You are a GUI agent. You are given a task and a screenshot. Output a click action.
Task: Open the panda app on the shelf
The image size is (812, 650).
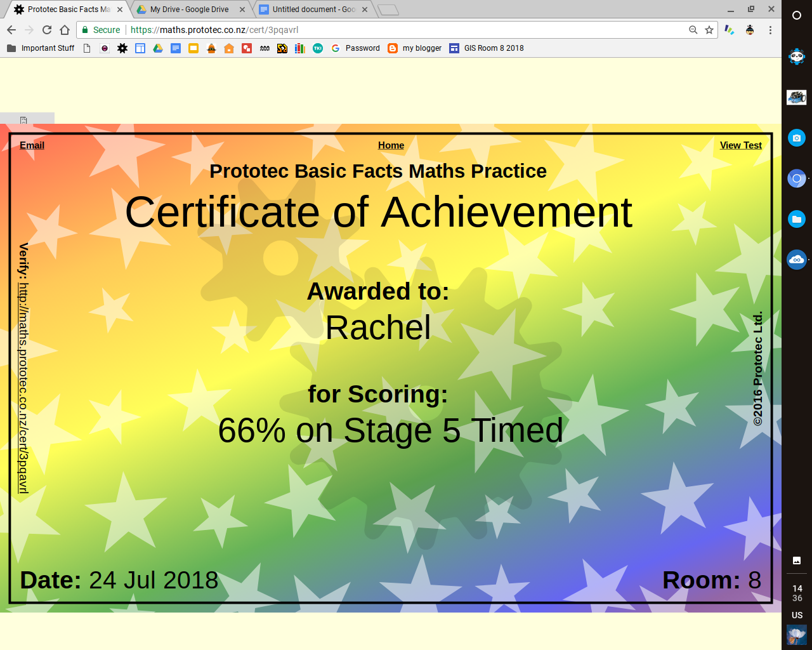pyautogui.click(x=797, y=56)
